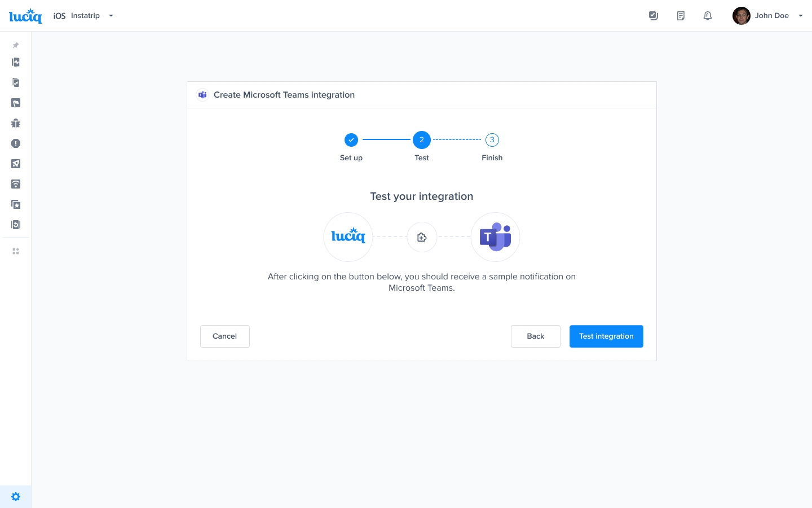Expand the Instatrip app selector dropdown
Image resolution: width=812 pixels, height=508 pixels.
click(x=111, y=16)
